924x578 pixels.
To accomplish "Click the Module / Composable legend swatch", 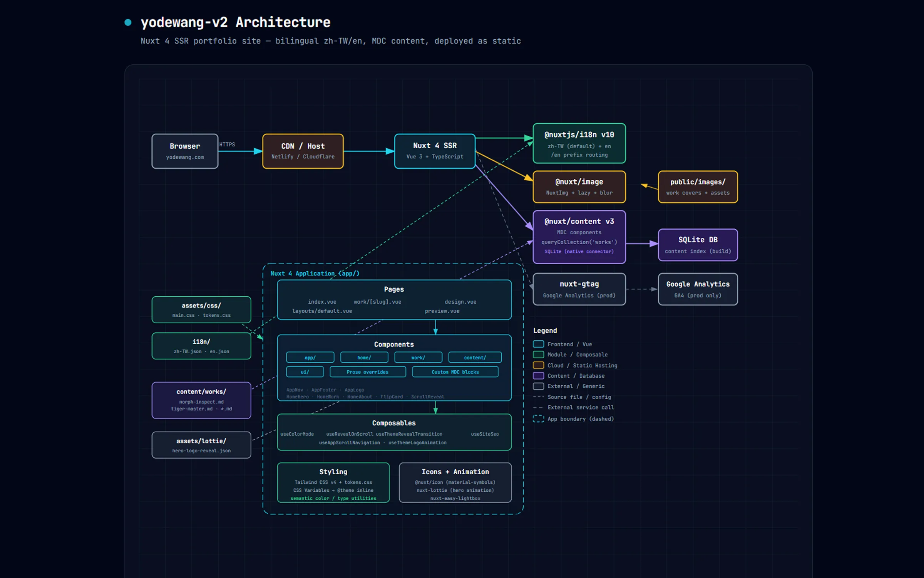I will coord(538,355).
